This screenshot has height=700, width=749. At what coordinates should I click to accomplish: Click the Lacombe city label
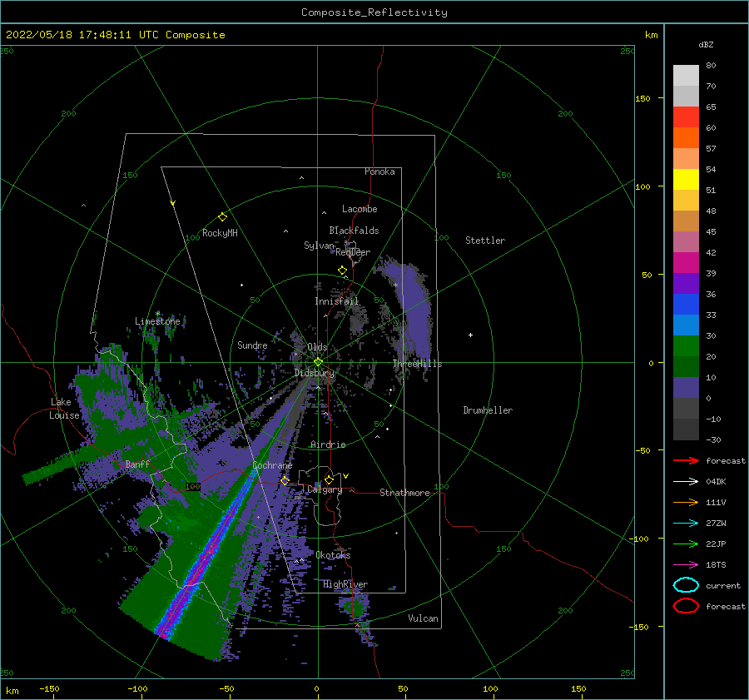tap(360, 209)
